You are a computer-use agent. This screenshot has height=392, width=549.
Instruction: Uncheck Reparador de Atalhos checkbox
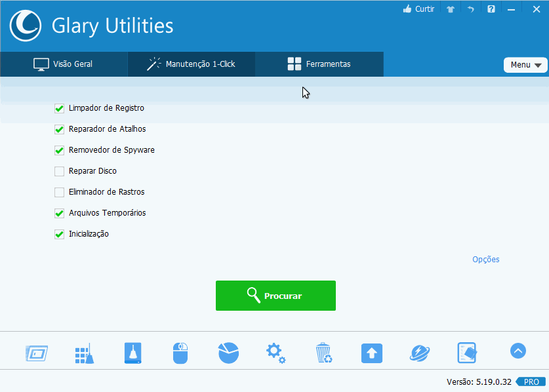59,130
